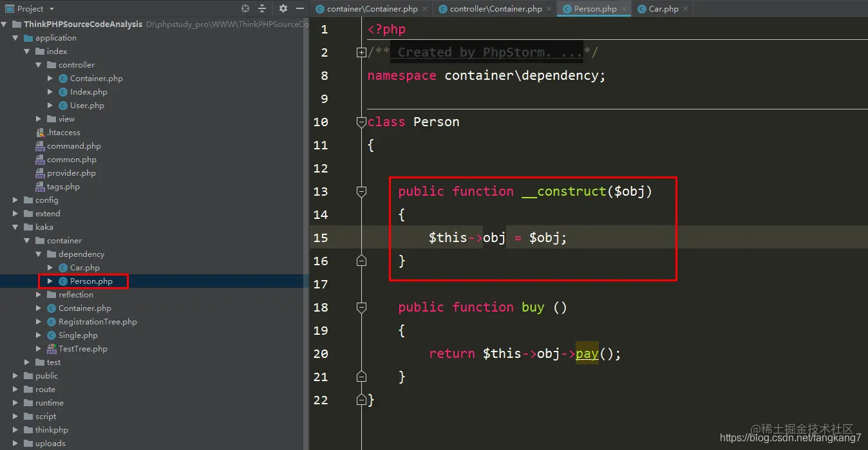Switch to the Car.php editor tab

tap(663, 9)
